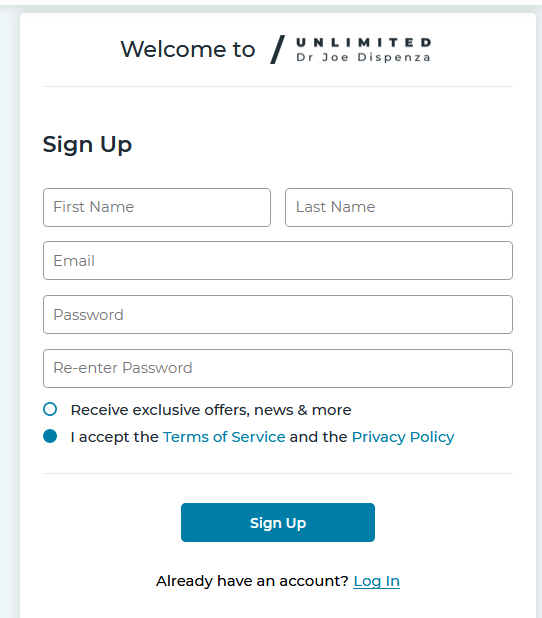Select the Email input field
The width and height of the screenshot is (542, 618).
(278, 261)
